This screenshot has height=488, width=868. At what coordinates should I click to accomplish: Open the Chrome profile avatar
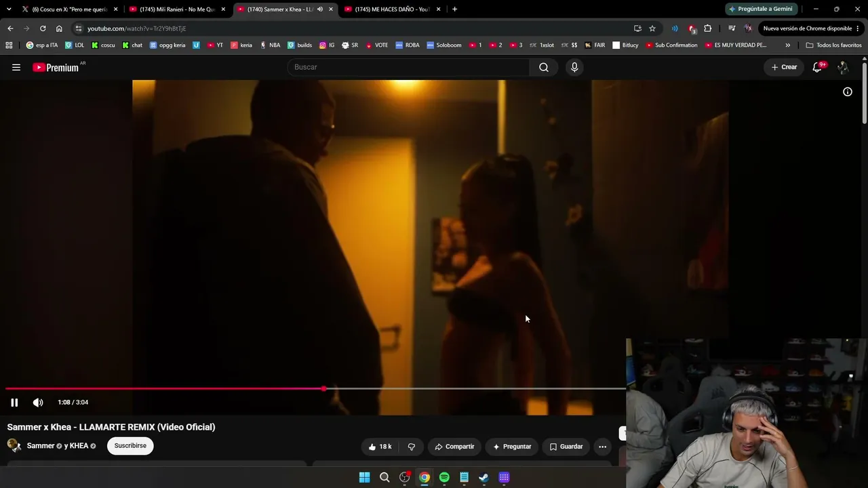point(748,28)
